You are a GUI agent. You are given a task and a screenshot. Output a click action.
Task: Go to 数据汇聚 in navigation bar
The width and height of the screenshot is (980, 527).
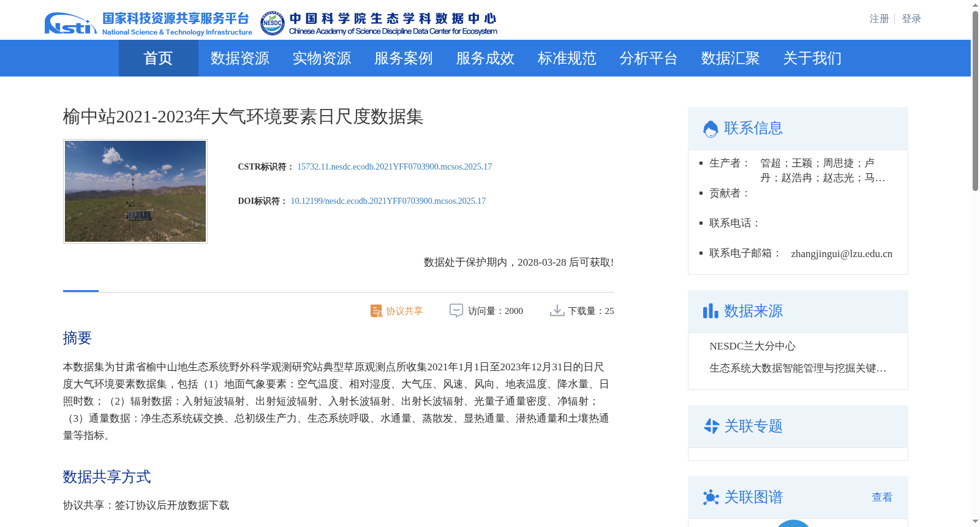[731, 58]
